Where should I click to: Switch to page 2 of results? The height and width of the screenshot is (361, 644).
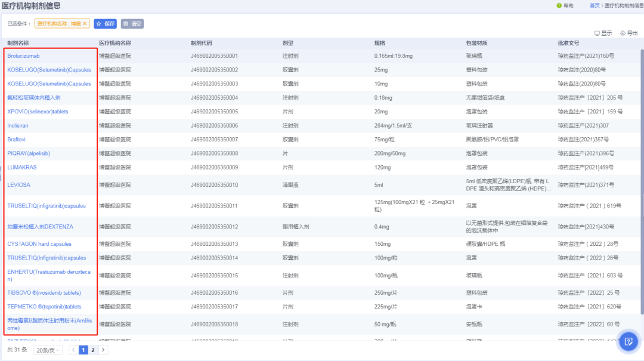[93, 350]
